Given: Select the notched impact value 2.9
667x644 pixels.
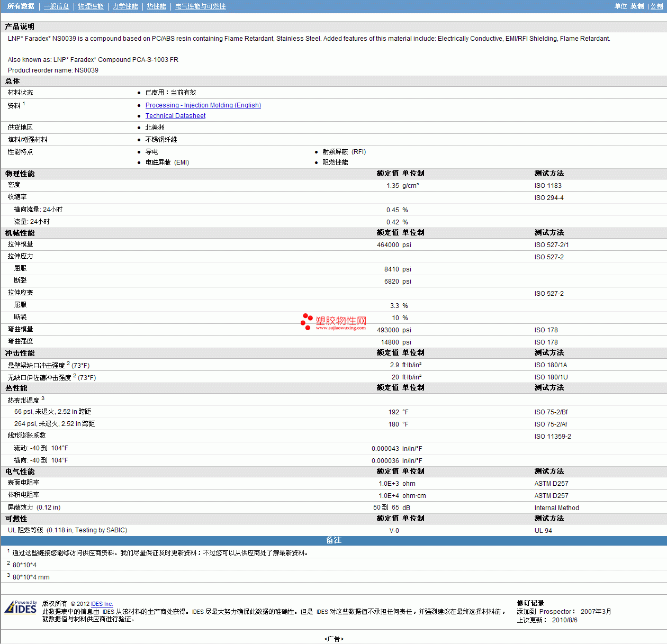Looking at the screenshot, I should tap(395, 365).
